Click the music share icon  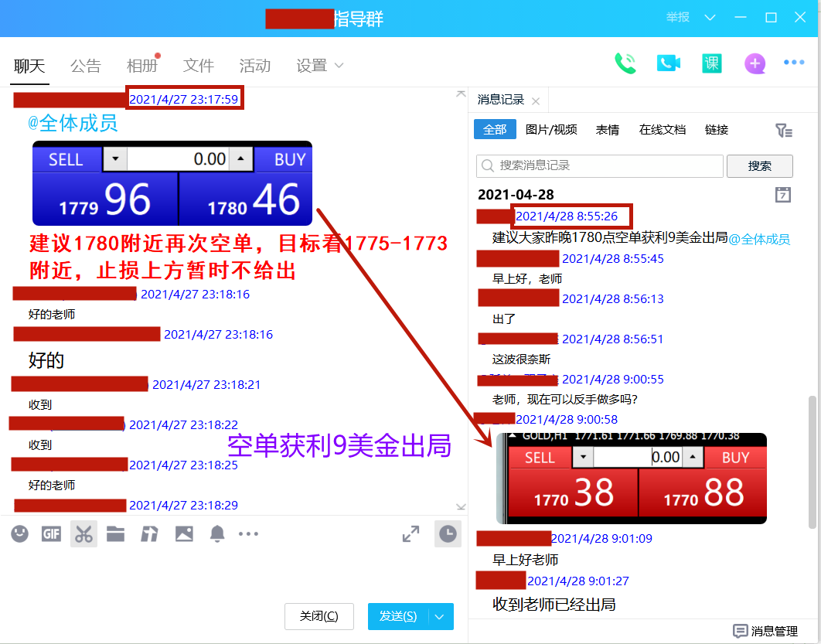tap(149, 533)
